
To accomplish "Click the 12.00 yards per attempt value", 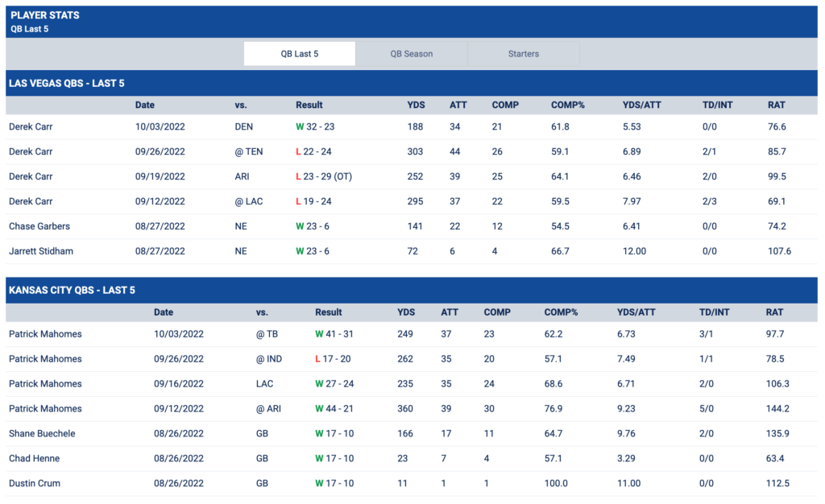I will (x=634, y=251).
